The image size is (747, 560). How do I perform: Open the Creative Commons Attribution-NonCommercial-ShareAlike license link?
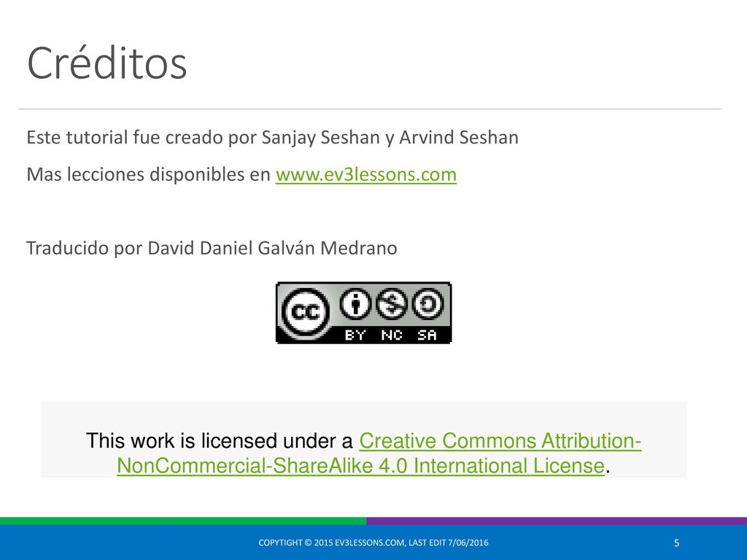[x=379, y=453]
